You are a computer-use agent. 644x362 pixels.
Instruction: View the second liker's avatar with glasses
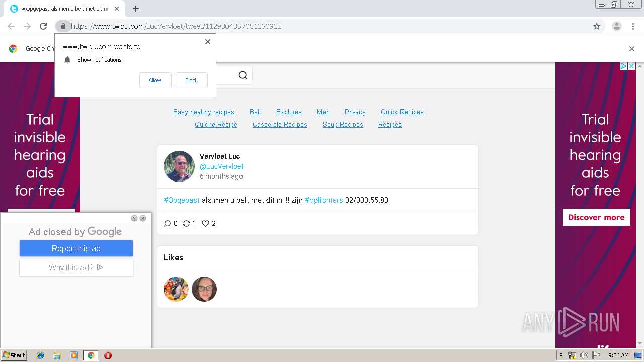point(204,289)
